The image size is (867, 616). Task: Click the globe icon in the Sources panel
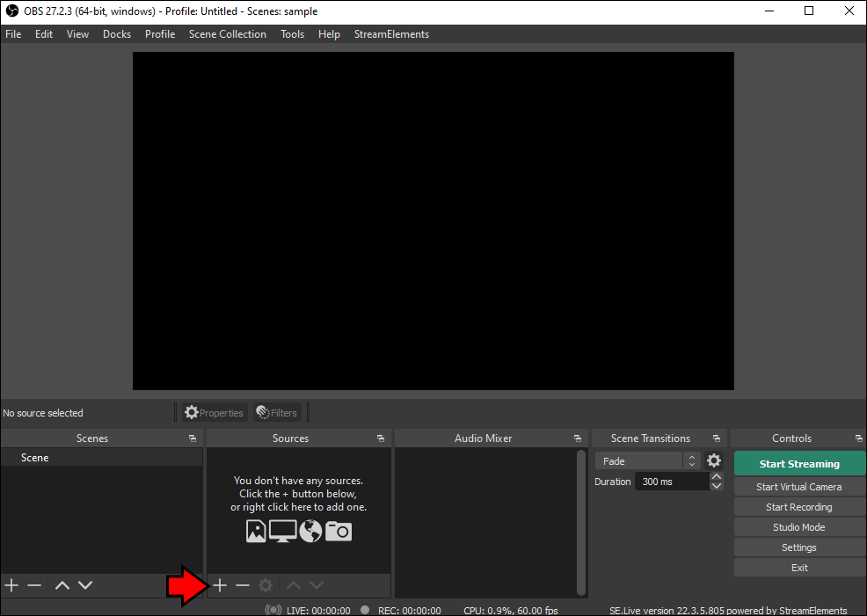click(x=310, y=531)
